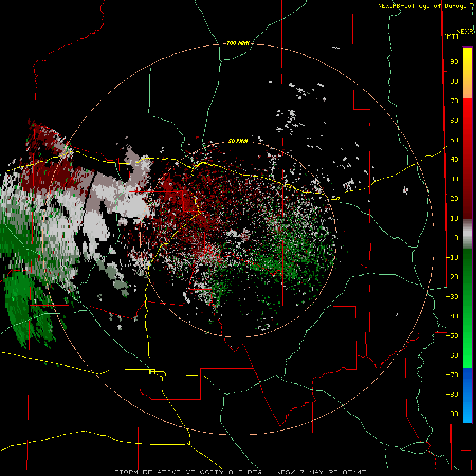This screenshot has width=476, height=476.
Task: Click the "-10" scale label
Action: pos(452,258)
